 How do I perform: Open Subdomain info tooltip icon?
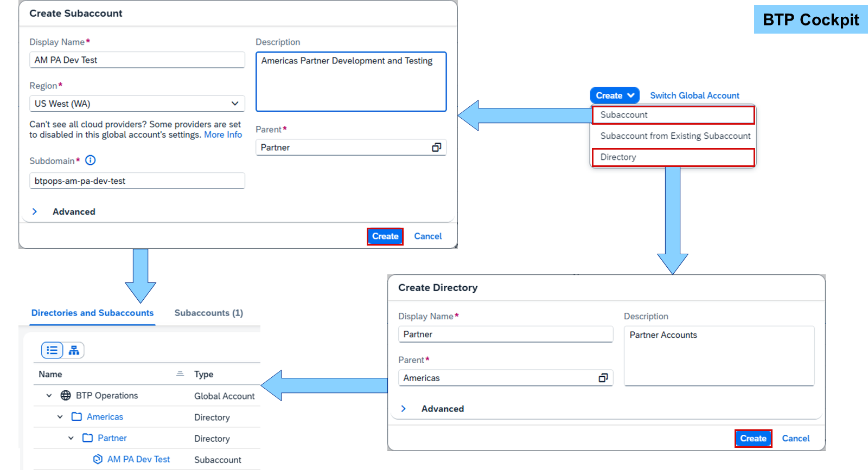91,160
